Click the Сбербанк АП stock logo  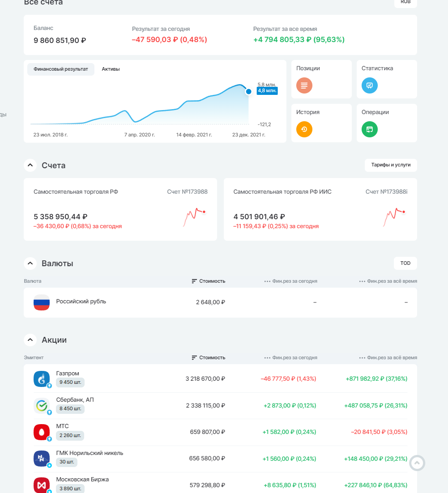(x=42, y=406)
